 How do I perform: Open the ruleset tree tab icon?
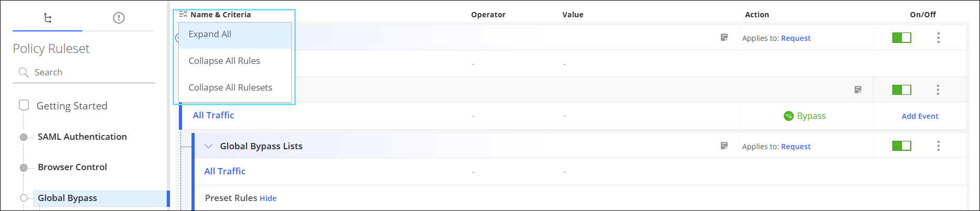(48, 18)
